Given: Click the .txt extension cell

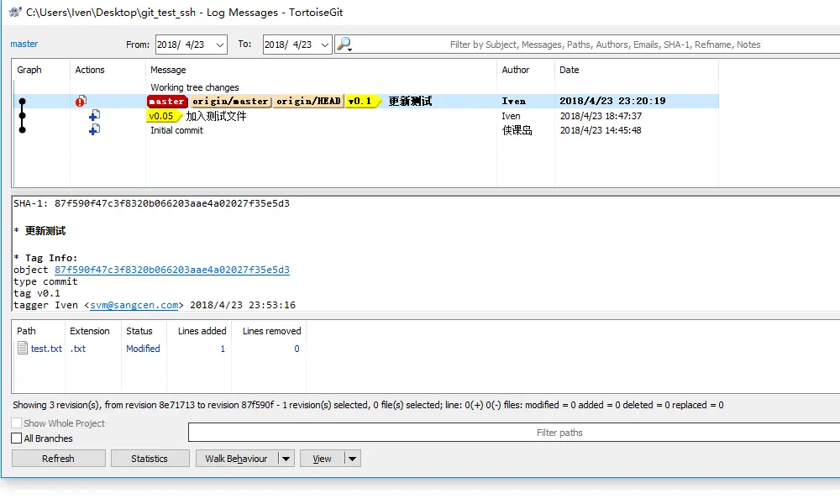Looking at the screenshot, I should click(x=78, y=348).
